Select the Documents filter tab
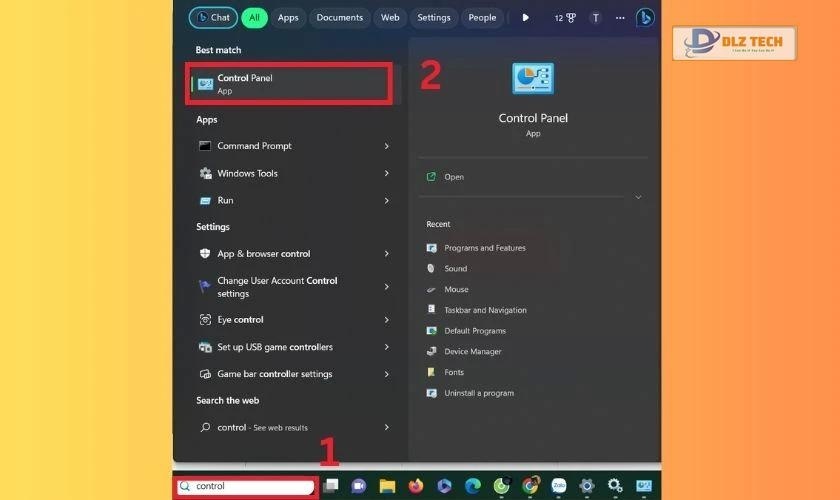The height and width of the screenshot is (500, 840). click(x=339, y=17)
